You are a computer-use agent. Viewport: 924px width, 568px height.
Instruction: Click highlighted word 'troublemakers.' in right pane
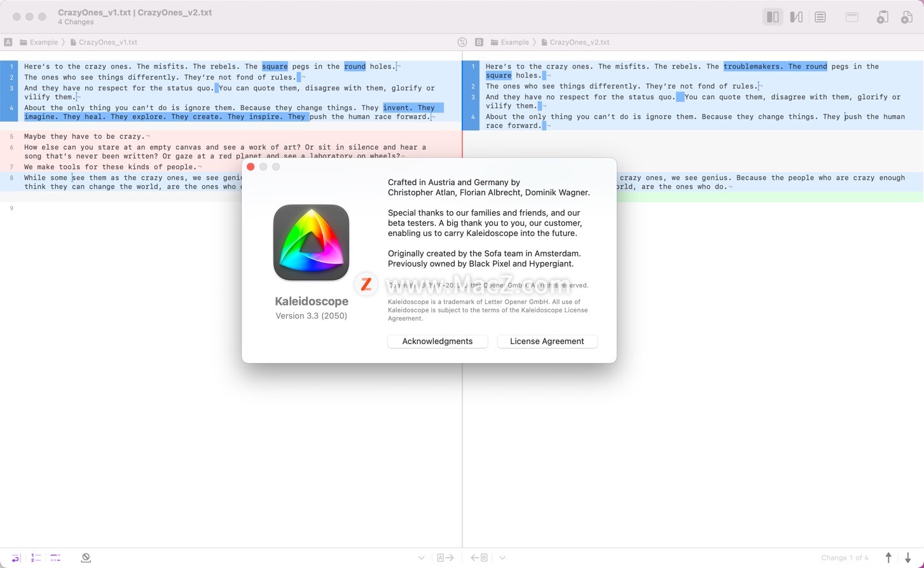pos(754,66)
